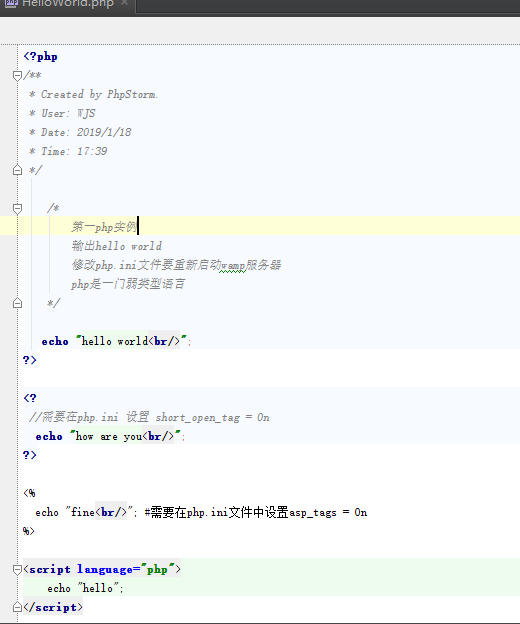The image size is (520, 624).
Task: Click the HelloWorld.php tab file icon
Action: [11, 4]
